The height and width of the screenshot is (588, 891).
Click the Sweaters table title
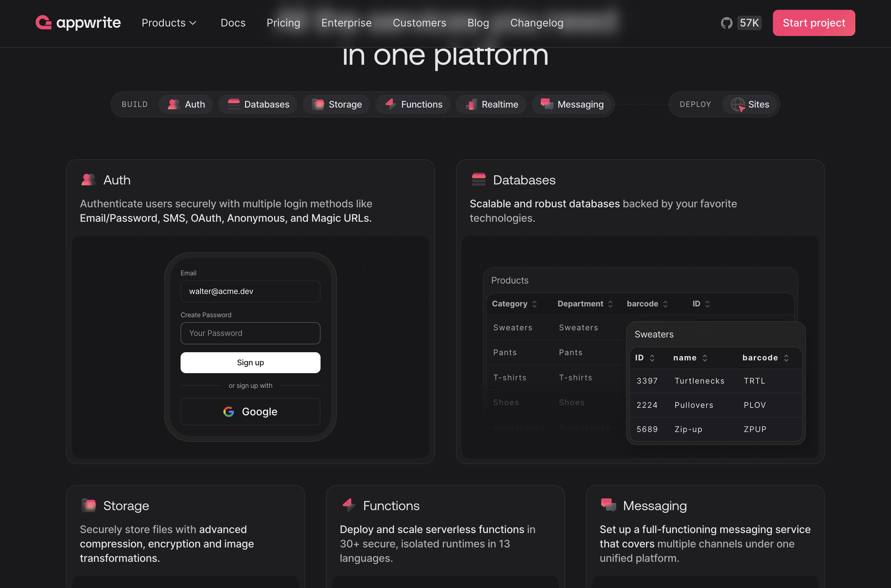[x=654, y=334]
